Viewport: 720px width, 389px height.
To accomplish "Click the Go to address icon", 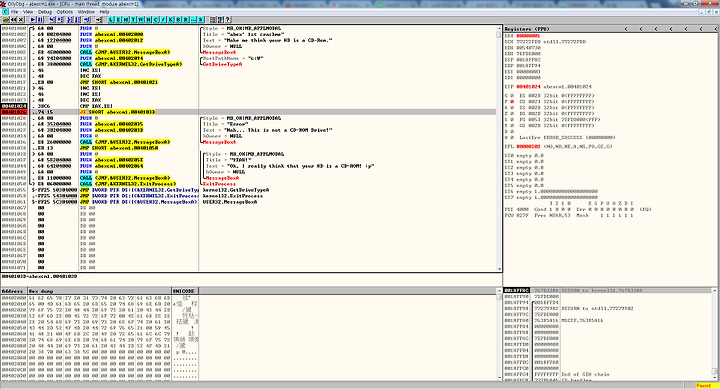I will coord(99,20).
